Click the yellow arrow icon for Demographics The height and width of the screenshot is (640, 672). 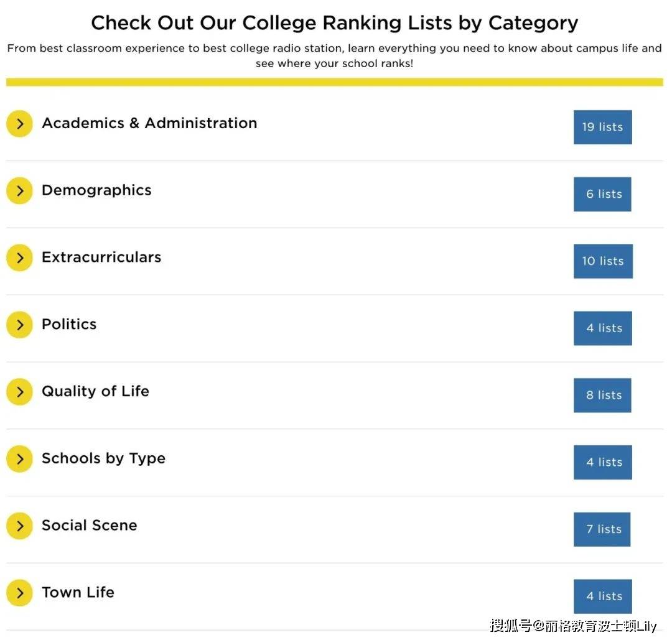tap(19, 190)
